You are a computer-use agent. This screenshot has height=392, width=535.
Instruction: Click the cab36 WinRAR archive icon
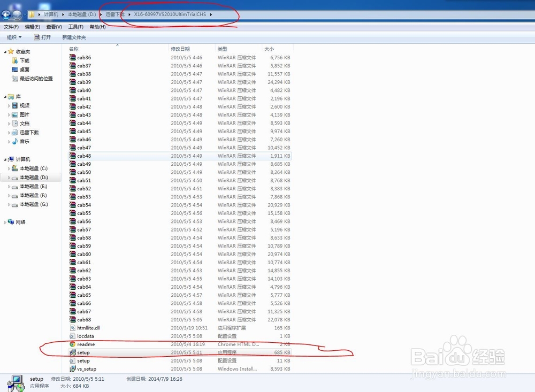(x=72, y=57)
